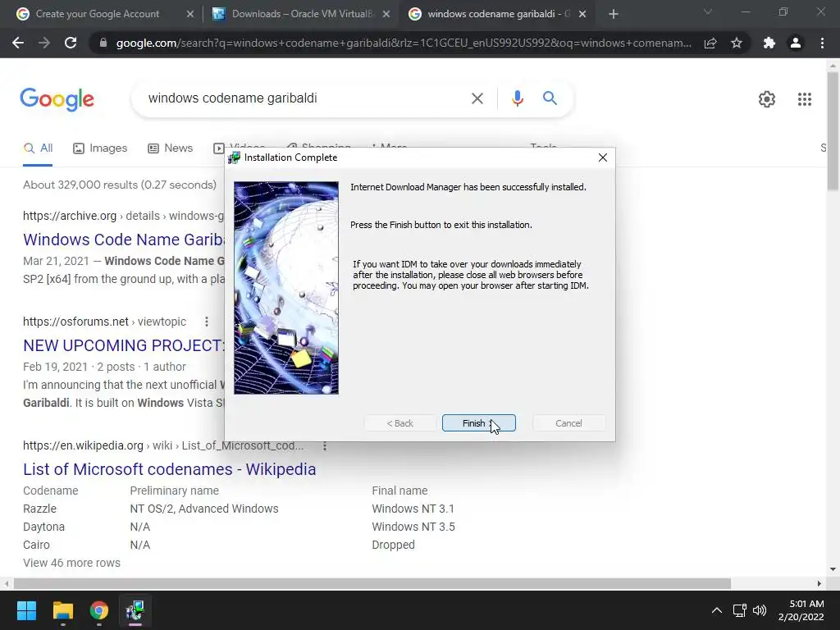Click the IDM installer taskbar icon
840x630 pixels.
pos(135,610)
